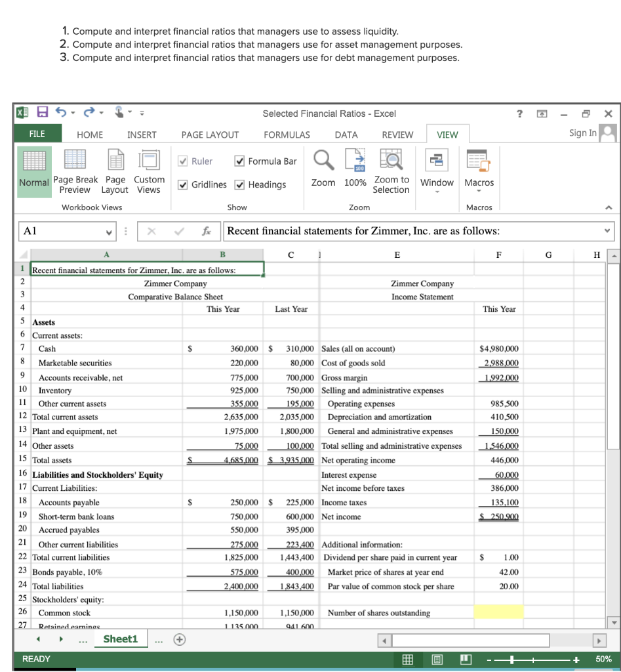Open the Macros dropdown
621x672 pixels.
[479, 171]
